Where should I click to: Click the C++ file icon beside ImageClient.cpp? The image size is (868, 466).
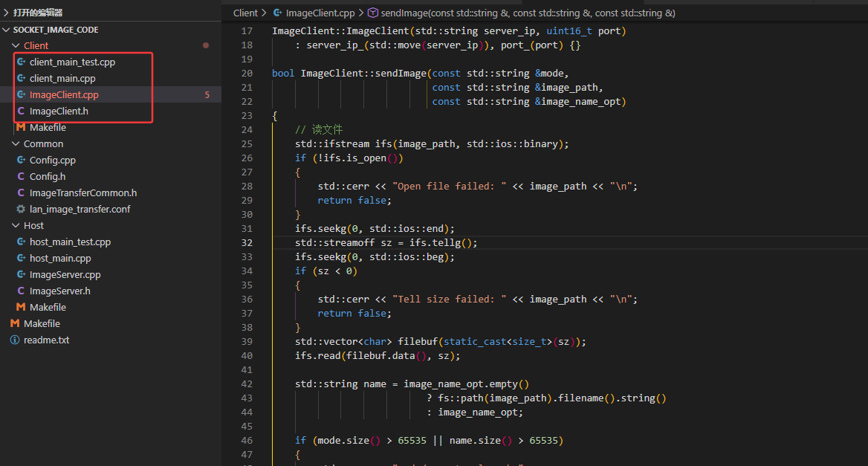(21, 94)
